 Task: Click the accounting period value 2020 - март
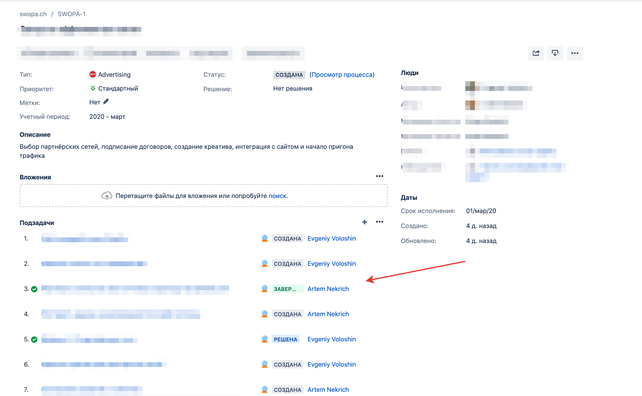[x=107, y=117]
